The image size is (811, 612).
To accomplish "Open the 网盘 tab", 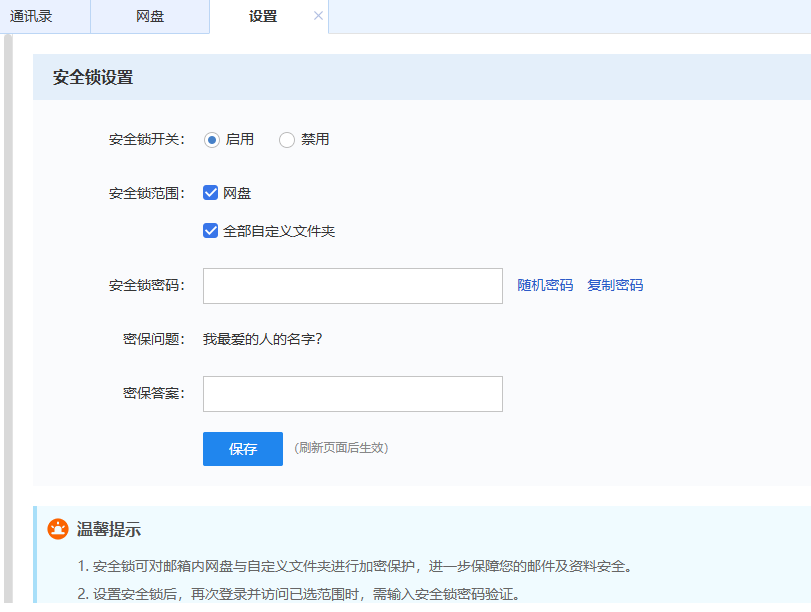I will coord(150,17).
